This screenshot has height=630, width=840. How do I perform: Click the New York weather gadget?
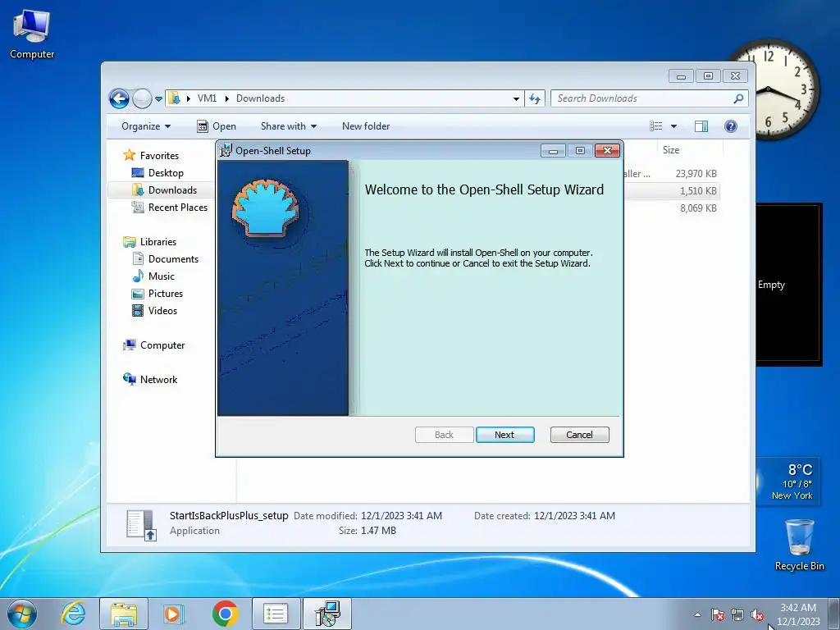tap(790, 482)
